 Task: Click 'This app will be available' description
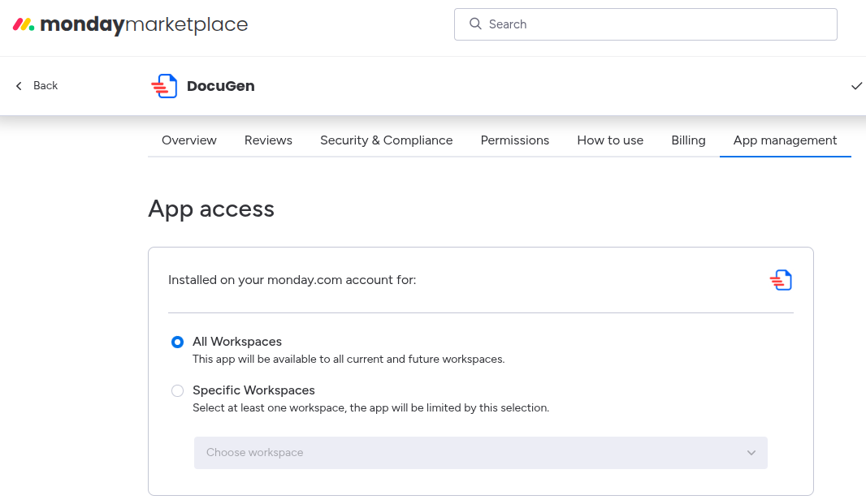pos(349,359)
